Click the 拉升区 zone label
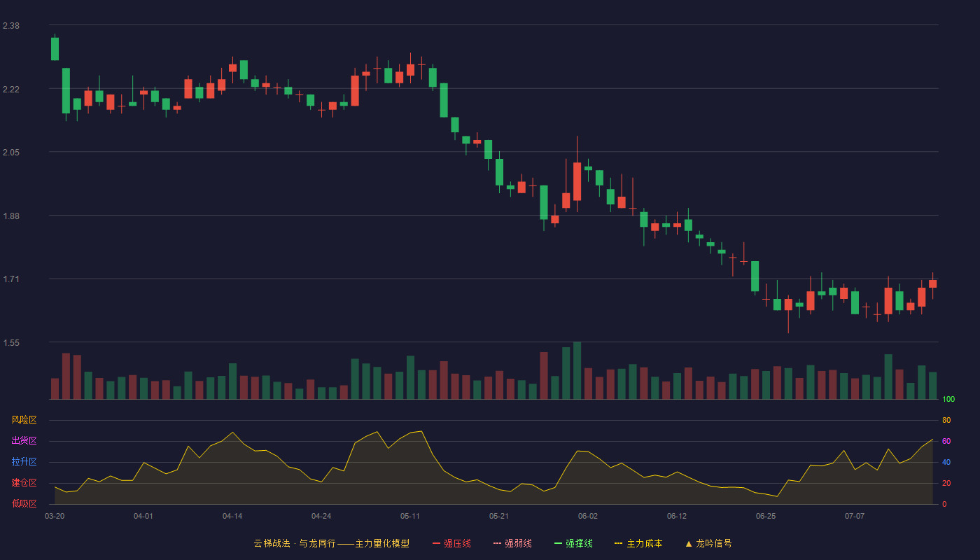This screenshot has width=980, height=560. [x=24, y=462]
